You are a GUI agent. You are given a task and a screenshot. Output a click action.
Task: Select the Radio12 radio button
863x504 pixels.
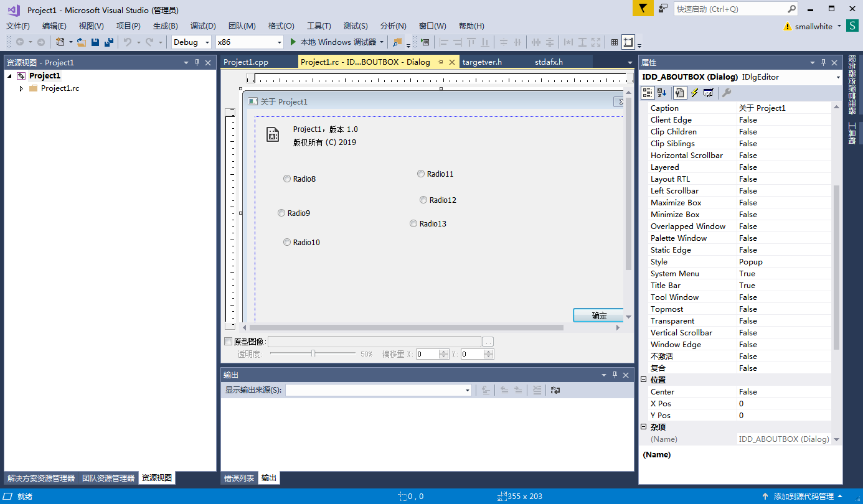(x=423, y=200)
